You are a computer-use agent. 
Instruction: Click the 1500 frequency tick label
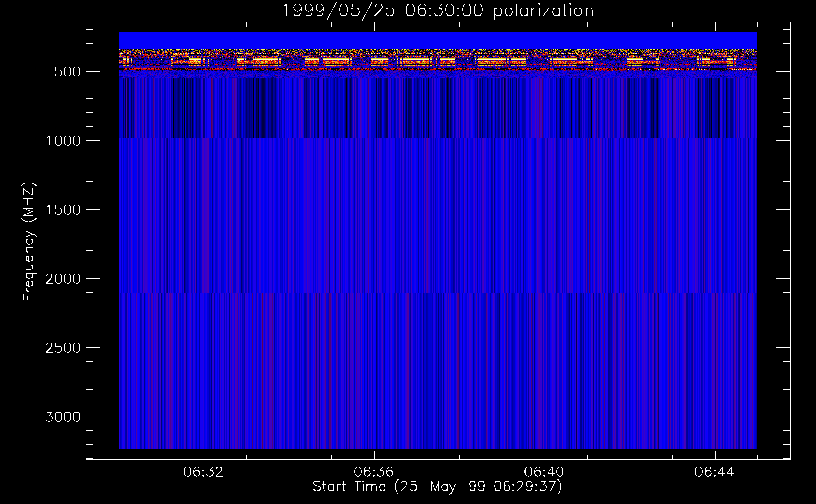pos(63,210)
